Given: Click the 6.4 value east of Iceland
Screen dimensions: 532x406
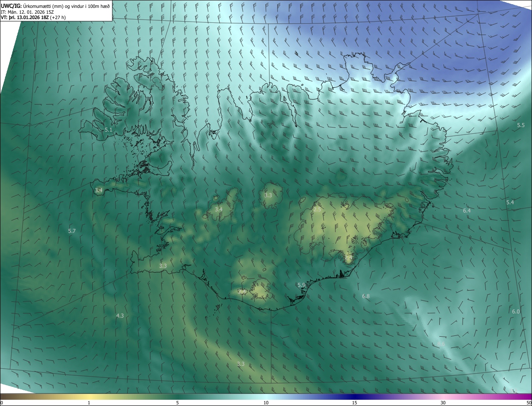Looking at the screenshot, I should (467, 211).
